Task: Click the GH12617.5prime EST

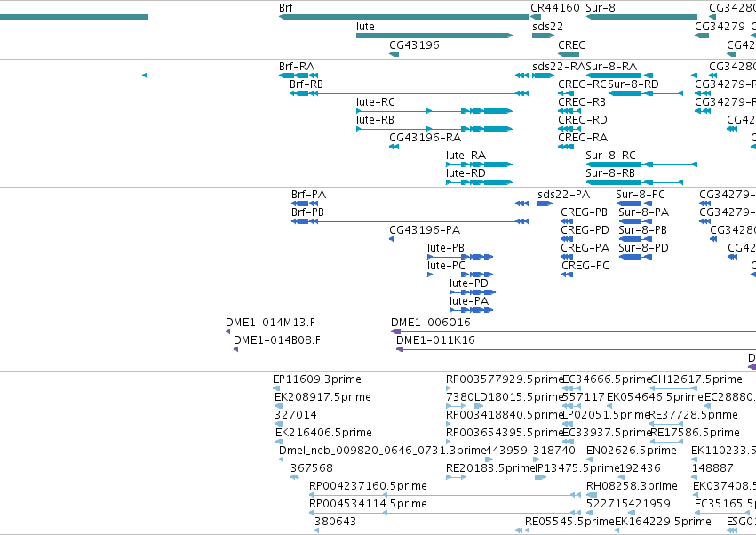Action: (674, 388)
